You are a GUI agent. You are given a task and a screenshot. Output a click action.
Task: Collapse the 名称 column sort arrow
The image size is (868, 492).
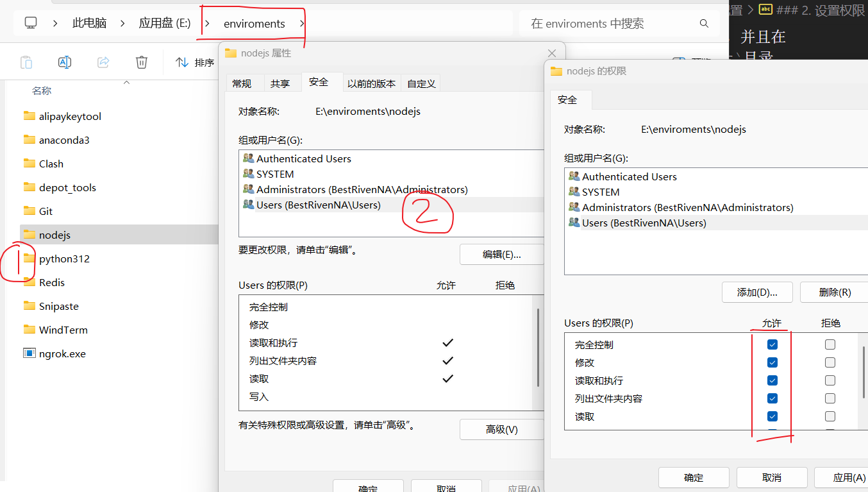coord(126,82)
